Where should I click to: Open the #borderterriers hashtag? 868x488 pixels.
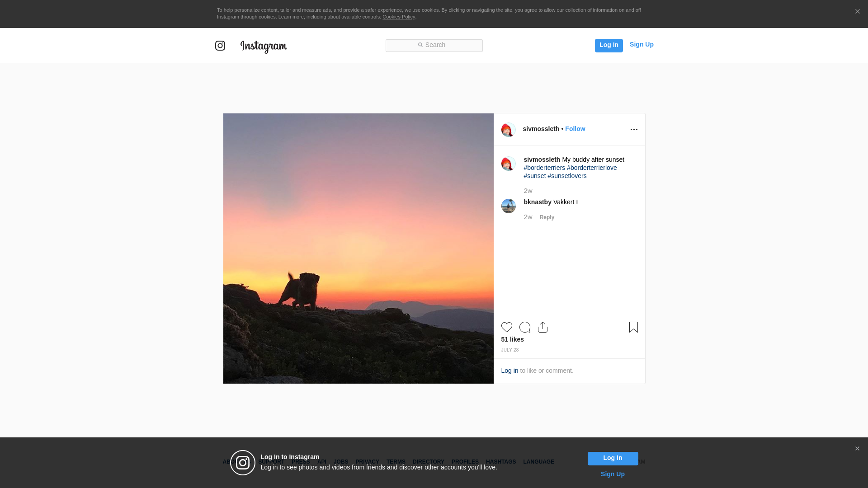tap(544, 168)
